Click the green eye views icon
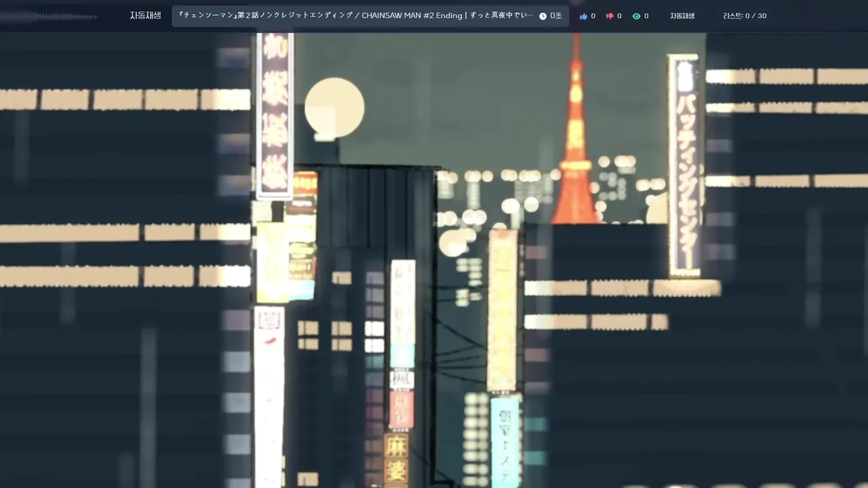This screenshot has width=868, height=488. [636, 16]
